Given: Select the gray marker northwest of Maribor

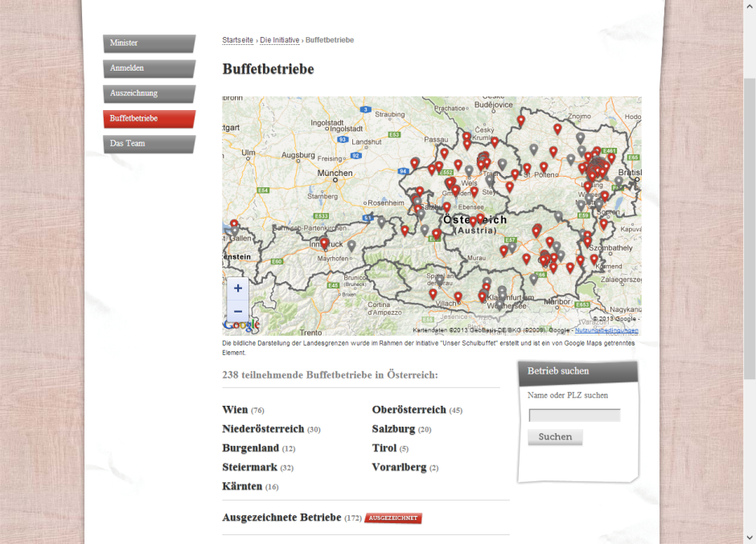Looking at the screenshot, I should coord(533,279).
